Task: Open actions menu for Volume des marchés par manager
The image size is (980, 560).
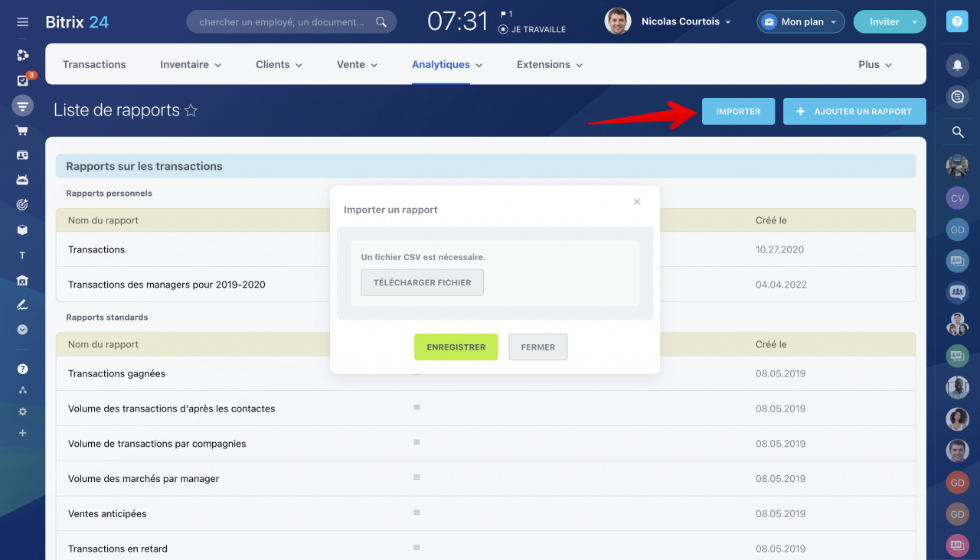Action: pyautogui.click(x=416, y=477)
